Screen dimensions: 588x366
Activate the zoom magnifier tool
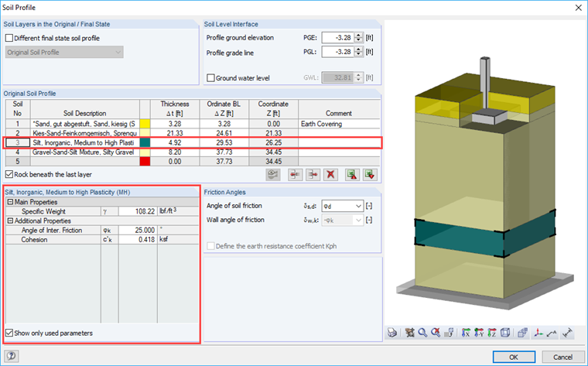point(422,333)
